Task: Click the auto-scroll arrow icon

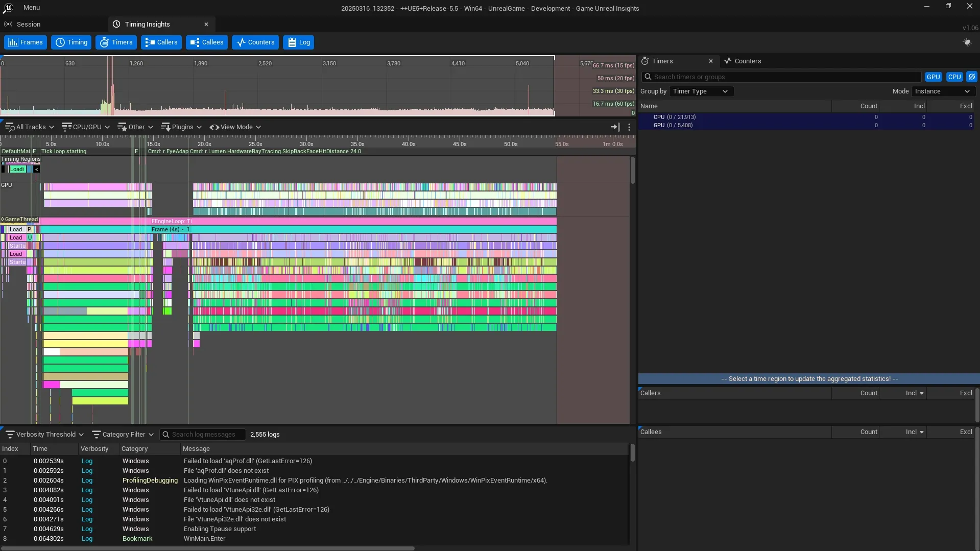Action: pyautogui.click(x=615, y=127)
